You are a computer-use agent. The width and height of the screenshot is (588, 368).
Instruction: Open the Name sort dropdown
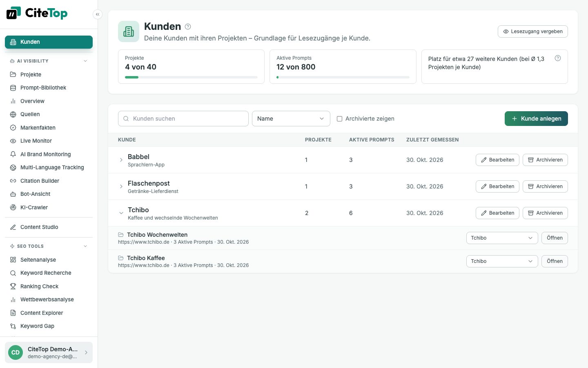(x=291, y=119)
